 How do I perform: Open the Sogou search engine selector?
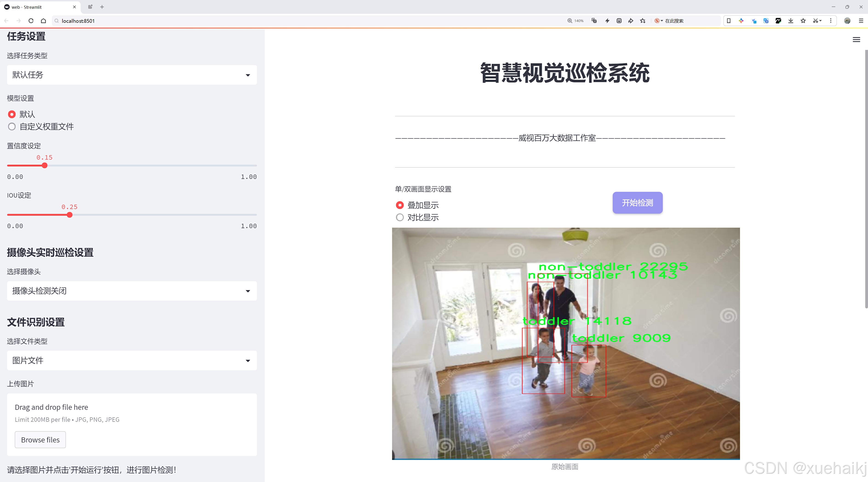click(x=658, y=20)
